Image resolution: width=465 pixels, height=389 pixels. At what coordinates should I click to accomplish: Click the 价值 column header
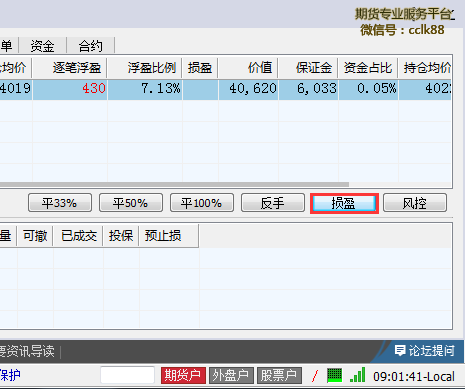pyautogui.click(x=248, y=68)
